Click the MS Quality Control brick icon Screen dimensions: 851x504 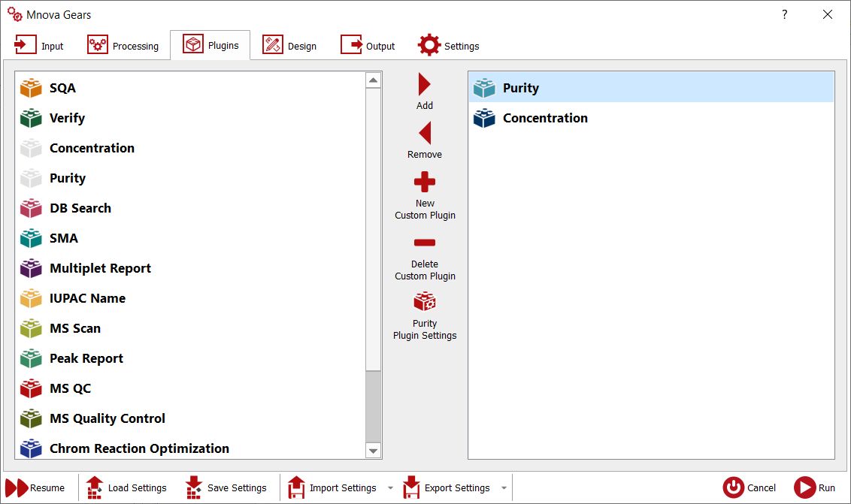pyautogui.click(x=31, y=418)
